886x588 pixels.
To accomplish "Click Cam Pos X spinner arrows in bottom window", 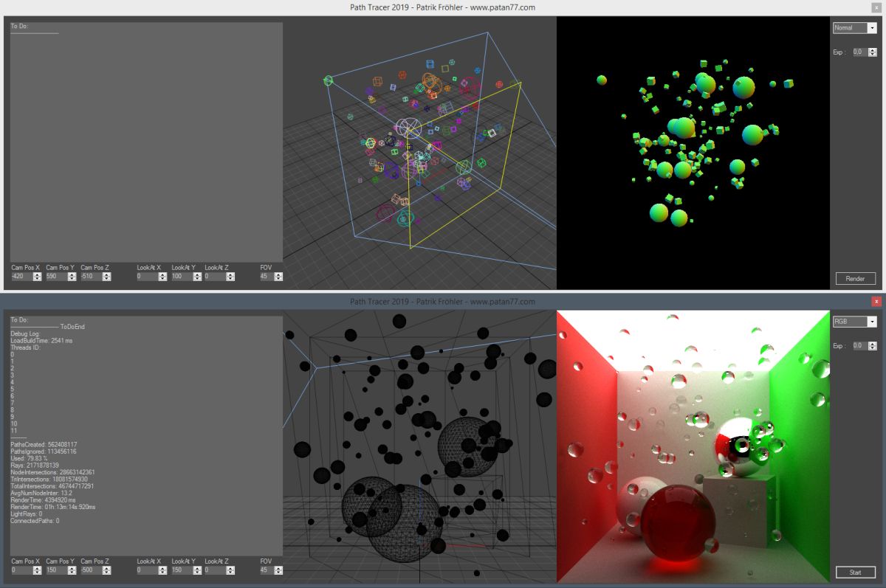I will (38, 570).
